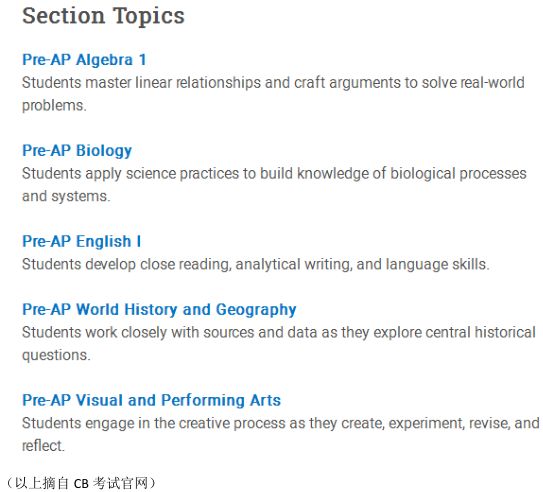Open the Pre-AP Biology link
Viewport: 543px width, 492px height.
(x=77, y=151)
